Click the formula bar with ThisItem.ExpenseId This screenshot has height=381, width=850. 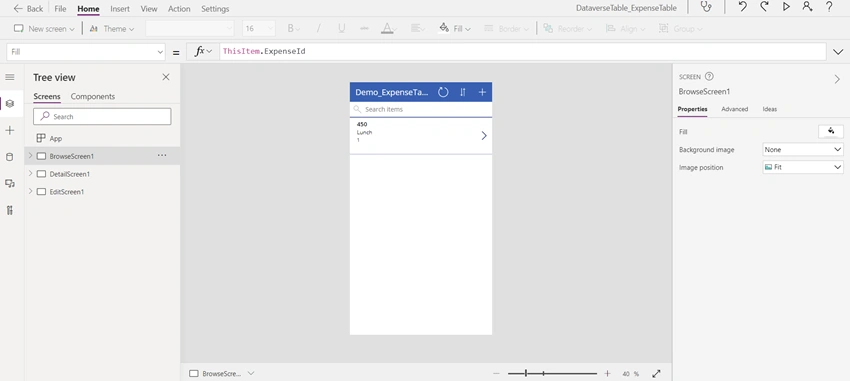pos(523,51)
